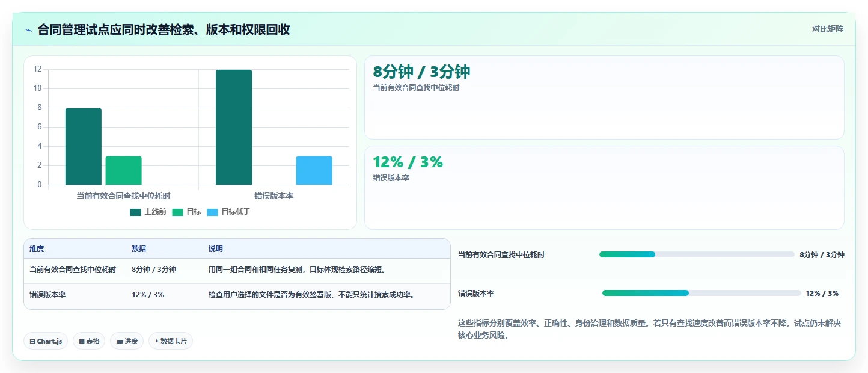
Task: Click chart axis label 错误版本率
Action: click(x=274, y=196)
